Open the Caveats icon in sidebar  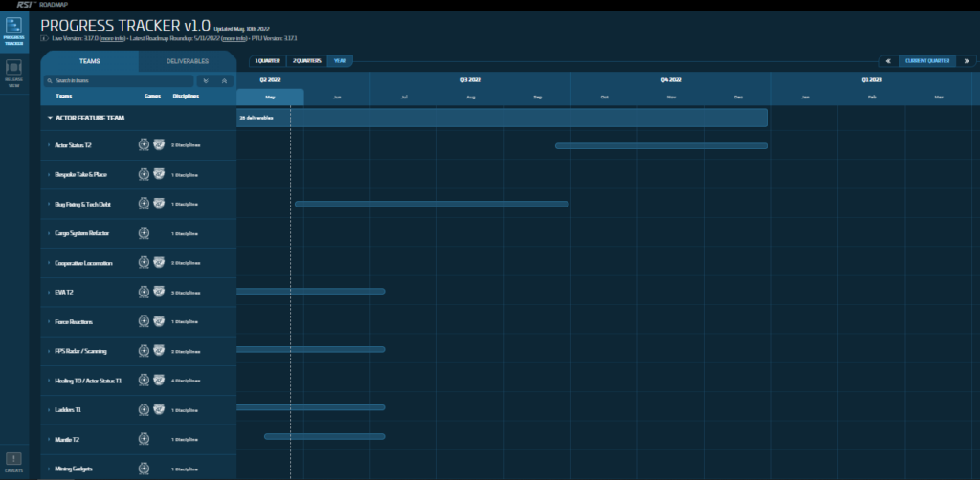(x=13, y=462)
